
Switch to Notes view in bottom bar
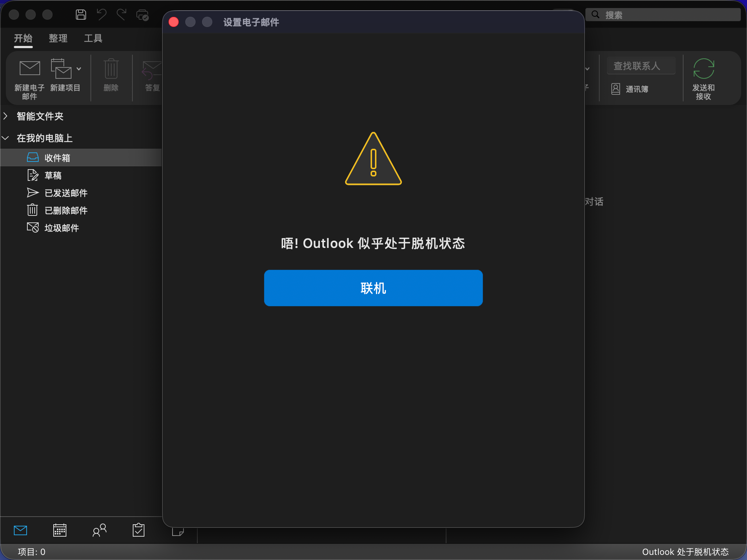(178, 532)
